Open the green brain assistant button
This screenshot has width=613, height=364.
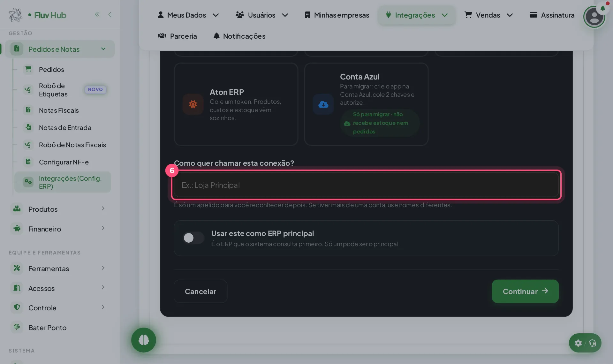(x=144, y=340)
